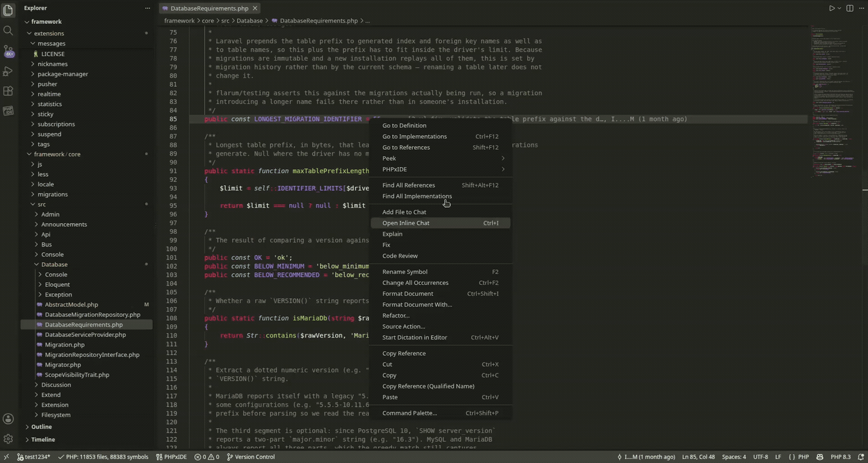
Task: Select PHP 8.3 version in status bar
Action: coord(841,457)
